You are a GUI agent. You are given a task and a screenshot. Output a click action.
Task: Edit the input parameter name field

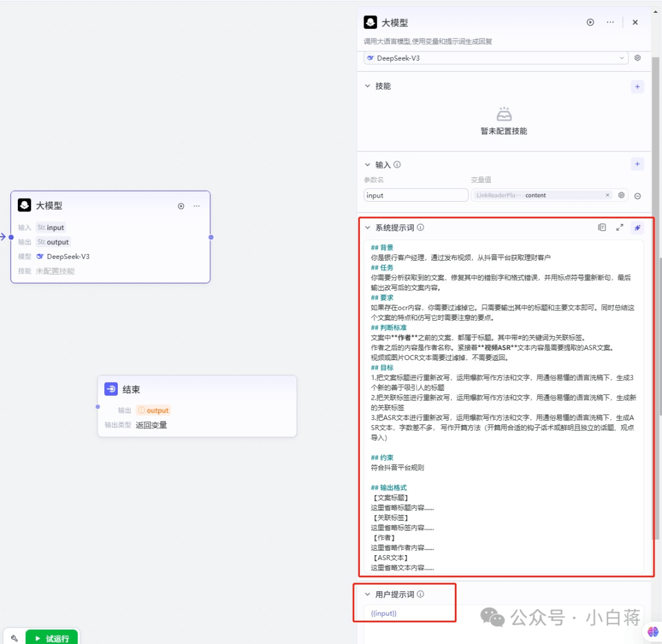point(416,195)
